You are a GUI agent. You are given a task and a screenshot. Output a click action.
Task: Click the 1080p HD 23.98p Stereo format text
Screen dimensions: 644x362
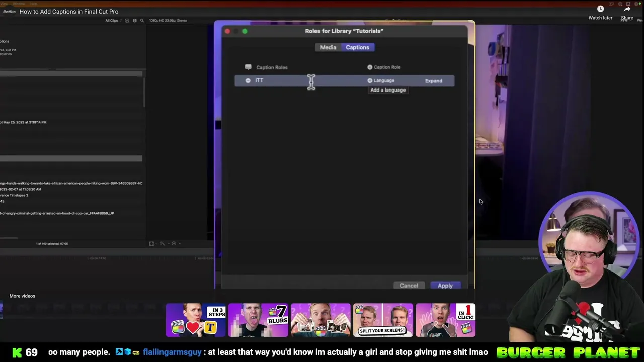[168, 21]
